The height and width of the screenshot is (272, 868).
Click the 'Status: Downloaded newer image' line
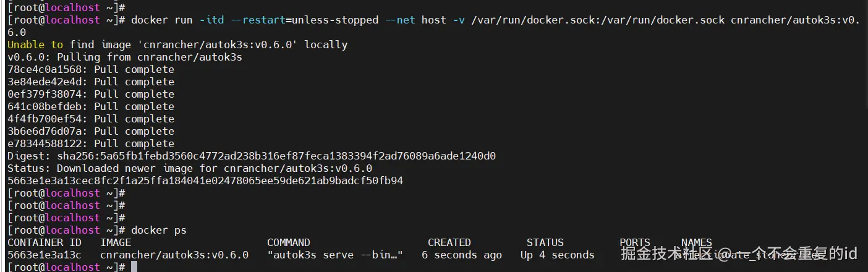(189, 168)
